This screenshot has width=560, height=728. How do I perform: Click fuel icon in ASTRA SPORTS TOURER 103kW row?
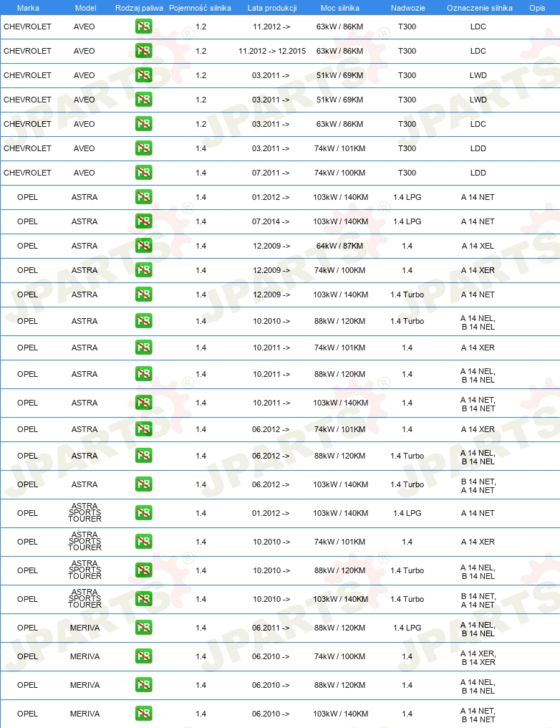[144, 599]
